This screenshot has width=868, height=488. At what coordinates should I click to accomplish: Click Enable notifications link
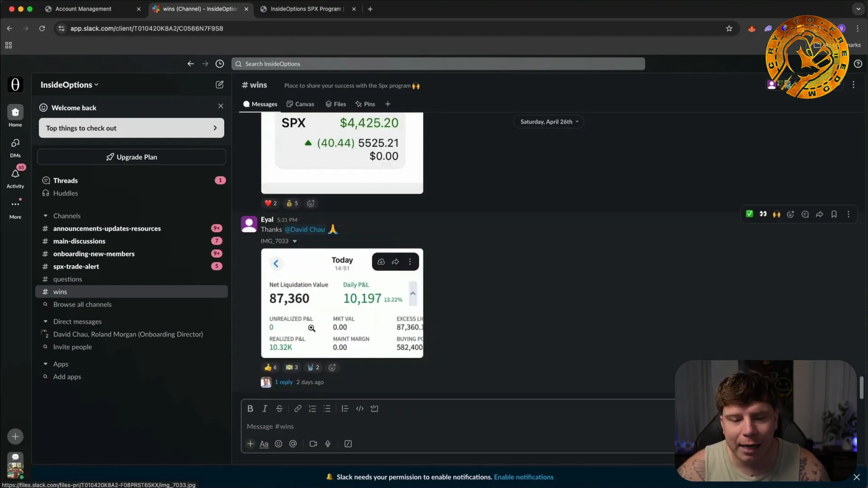(x=524, y=477)
